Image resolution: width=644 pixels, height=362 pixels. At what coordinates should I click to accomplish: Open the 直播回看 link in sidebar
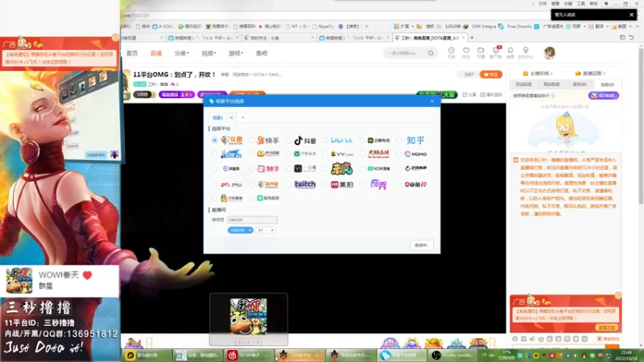(x=590, y=73)
